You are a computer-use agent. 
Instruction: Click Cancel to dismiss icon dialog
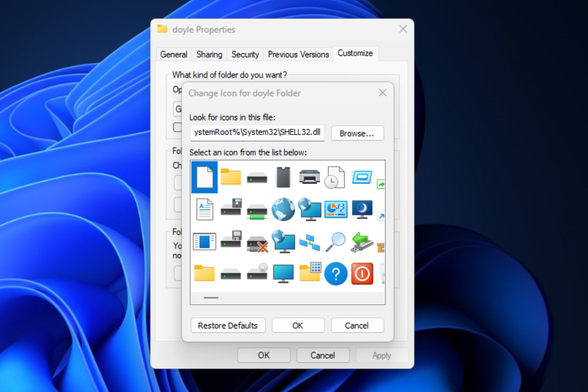[x=357, y=325]
